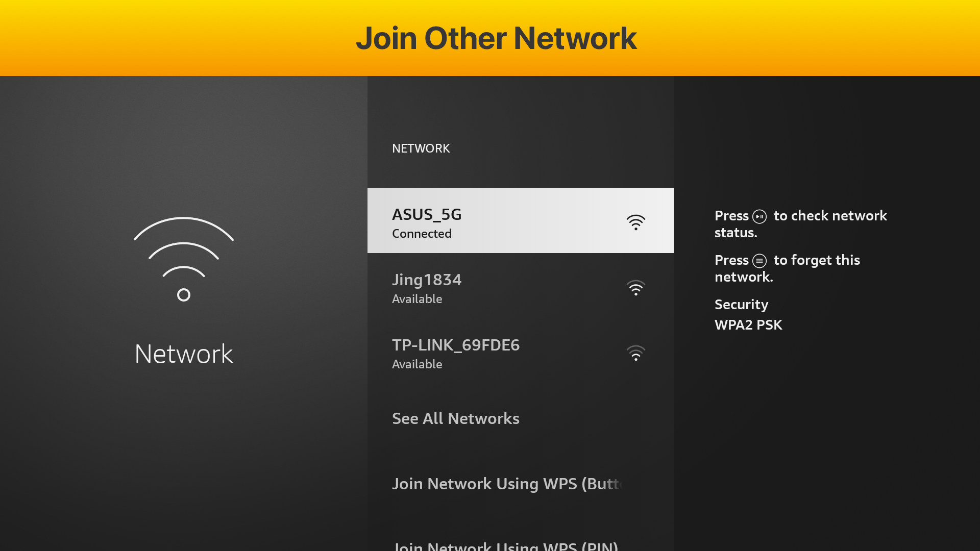Click the Network label in left panel
The height and width of the screenshot is (551, 980).
point(183,353)
